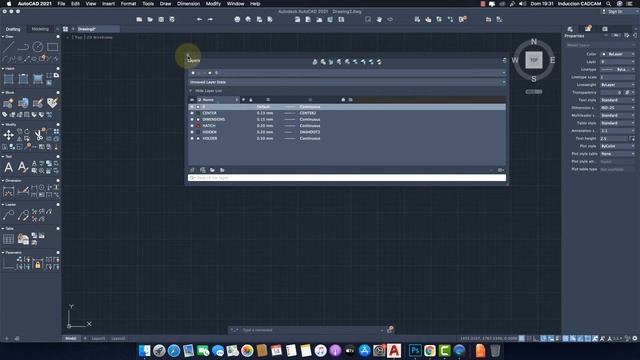Toggle pin dot on Draw panel header
This screenshot has height=360, width=640.
58,37
